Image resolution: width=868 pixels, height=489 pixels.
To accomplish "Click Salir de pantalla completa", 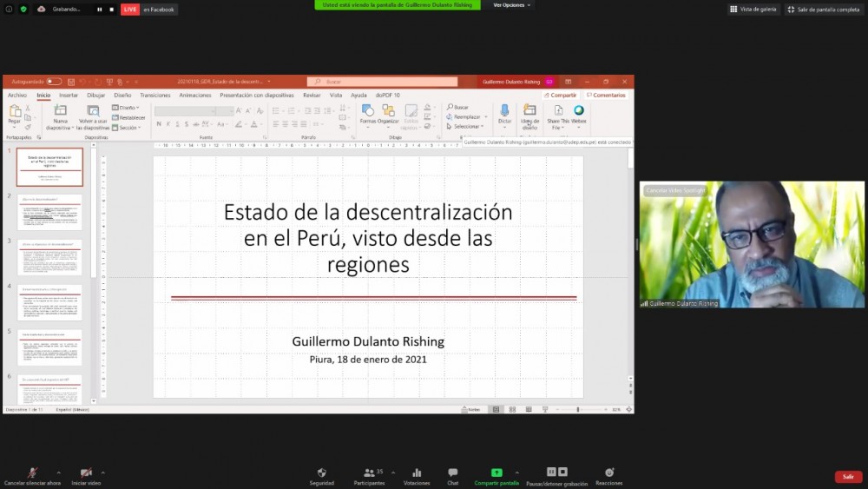I will [822, 9].
